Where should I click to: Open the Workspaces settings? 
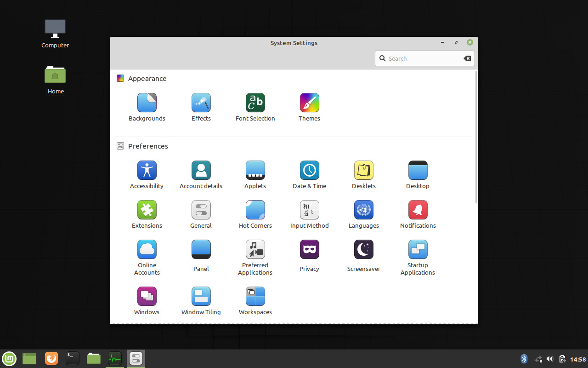pyautogui.click(x=255, y=301)
